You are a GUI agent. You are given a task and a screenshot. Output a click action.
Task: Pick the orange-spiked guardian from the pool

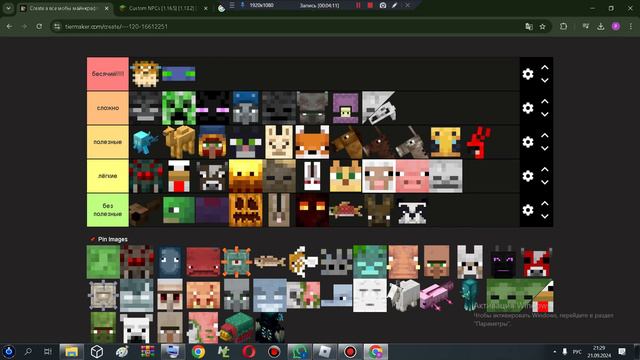pos(237,262)
